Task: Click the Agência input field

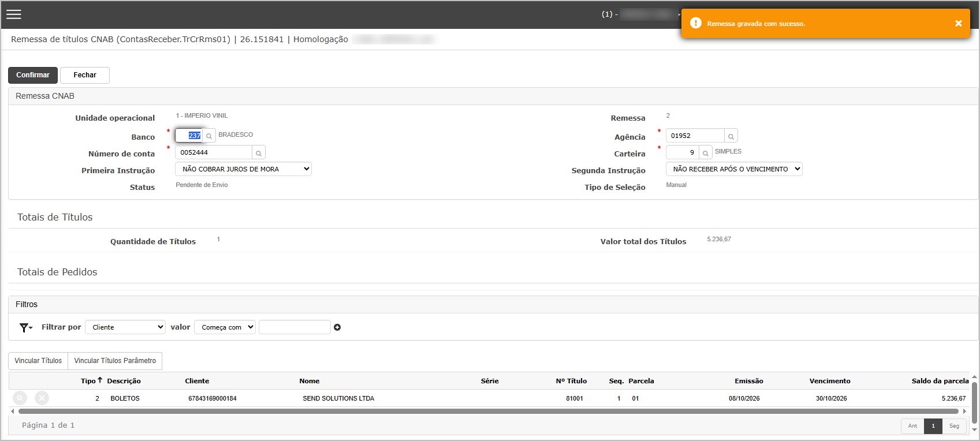Action: point(695,136)
